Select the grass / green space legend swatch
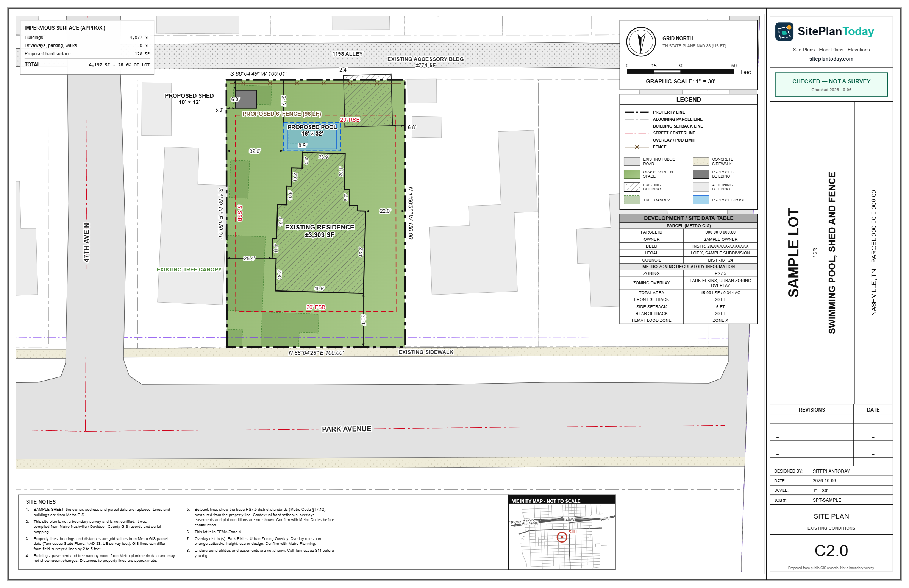 (x=632, y=174)
